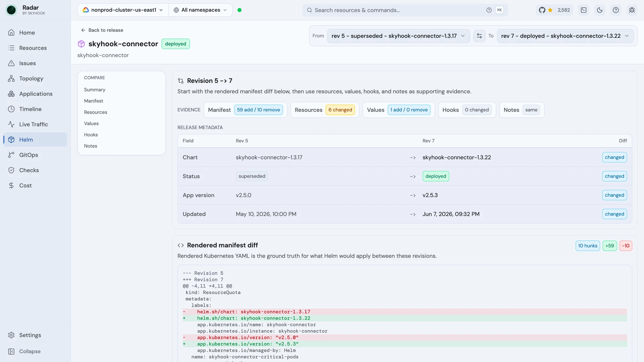This screenshot has width=644, height=362.
Task: Click removed line helm.sh/chart skyhook-connector-1.3.17
Action: [405, 312]
